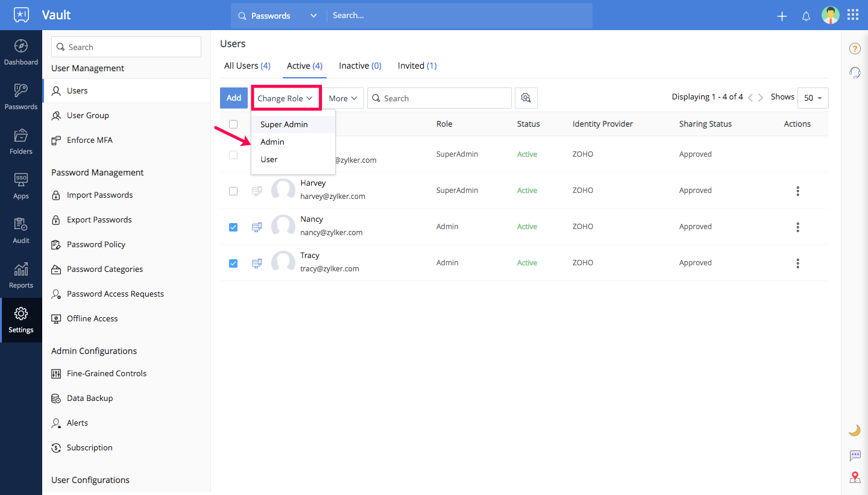Open the Shows 50 rows dropdown
868x495 pixels.
[x=813, y=98]
